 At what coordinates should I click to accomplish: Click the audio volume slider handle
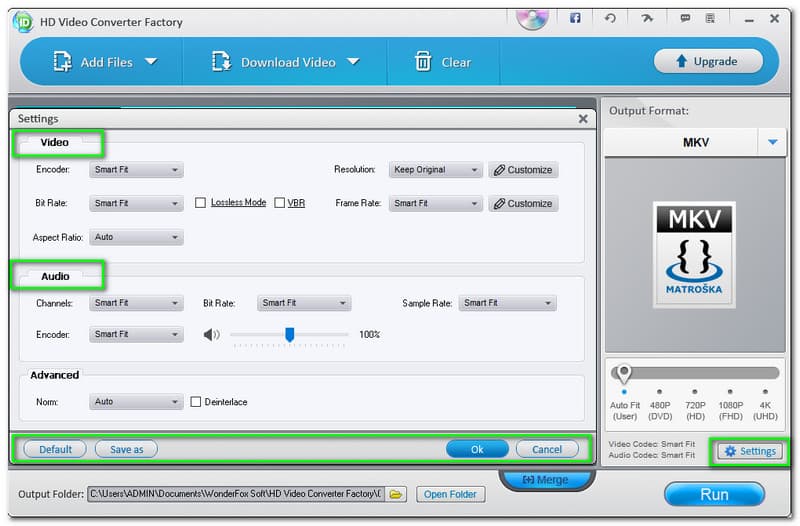coord(289,335)
